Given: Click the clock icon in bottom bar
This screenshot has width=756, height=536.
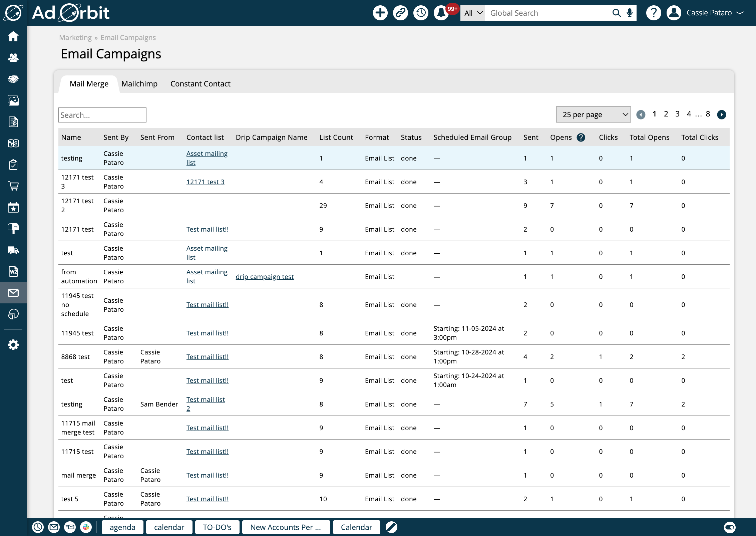Looking at the screenshot, I should (38, 527).
